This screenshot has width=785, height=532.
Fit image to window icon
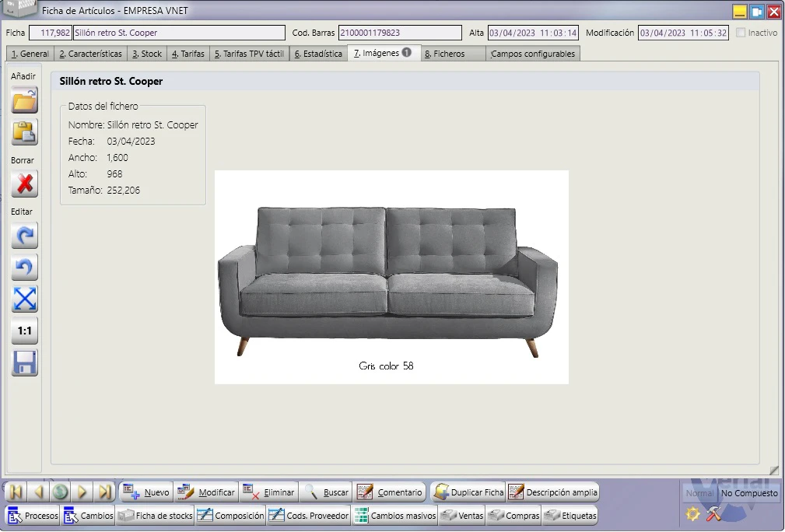[25, 299]
